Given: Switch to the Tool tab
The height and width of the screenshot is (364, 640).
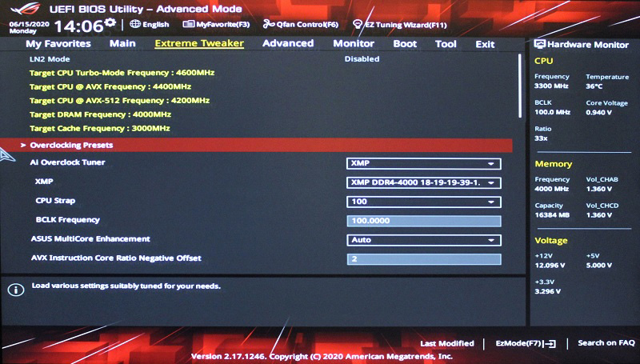Looking at the screenshot, I should [x=446, y=44].
